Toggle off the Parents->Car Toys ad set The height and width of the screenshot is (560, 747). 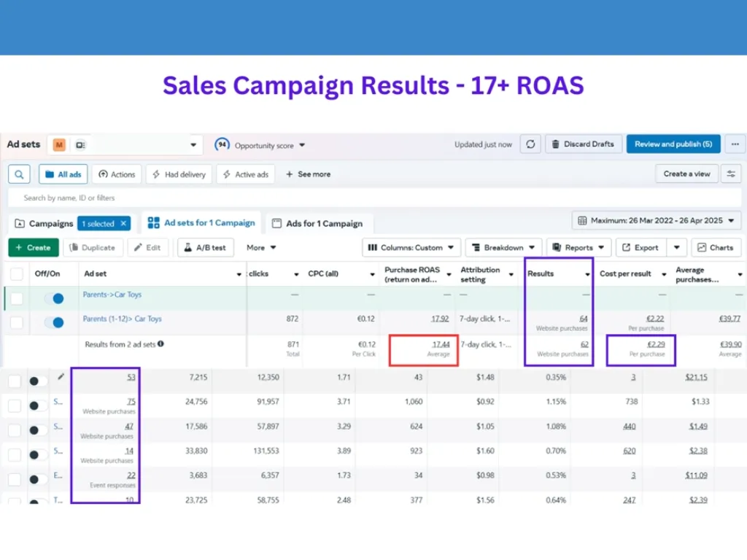click(x=54, y=298)
